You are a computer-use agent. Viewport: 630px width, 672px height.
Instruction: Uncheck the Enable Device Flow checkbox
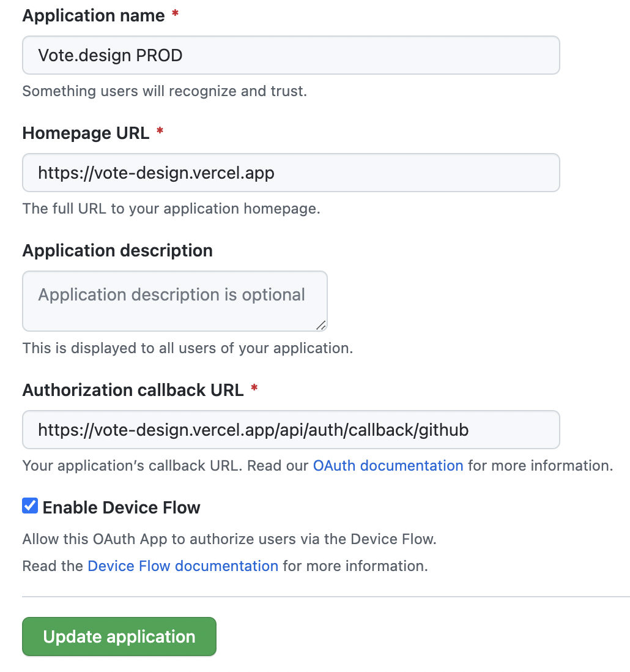click(x=30, y=506)
